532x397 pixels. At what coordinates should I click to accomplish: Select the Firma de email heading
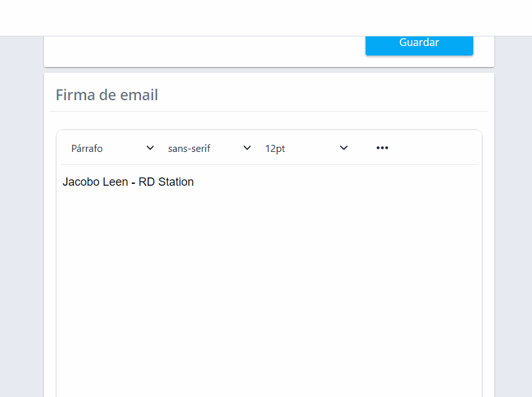(x=107, y=94)
